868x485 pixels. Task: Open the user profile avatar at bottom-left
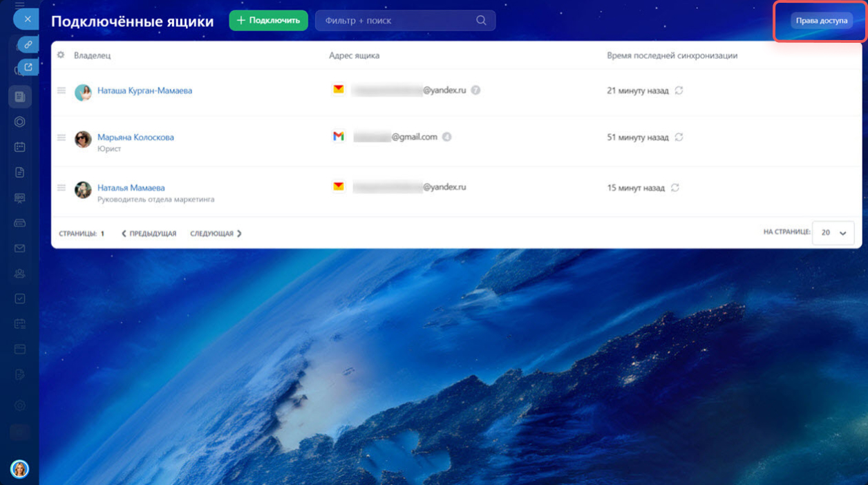click(x=19, y=469)
